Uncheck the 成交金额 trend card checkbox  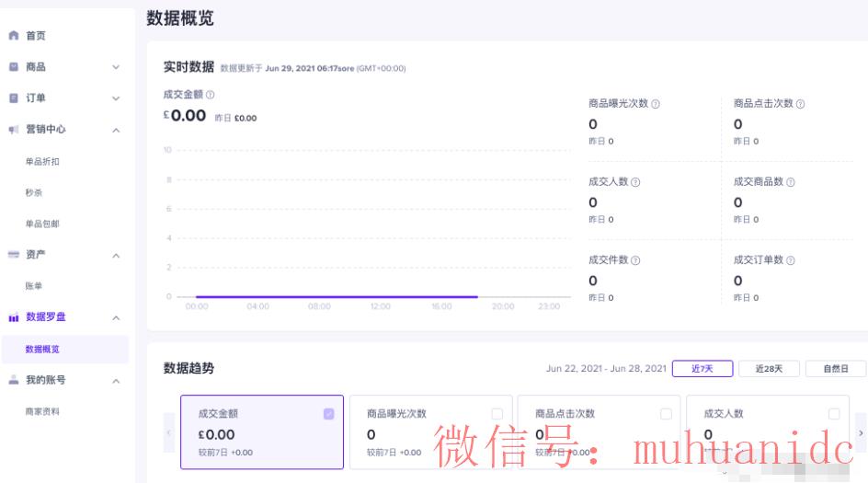click(x=329, y=414)
